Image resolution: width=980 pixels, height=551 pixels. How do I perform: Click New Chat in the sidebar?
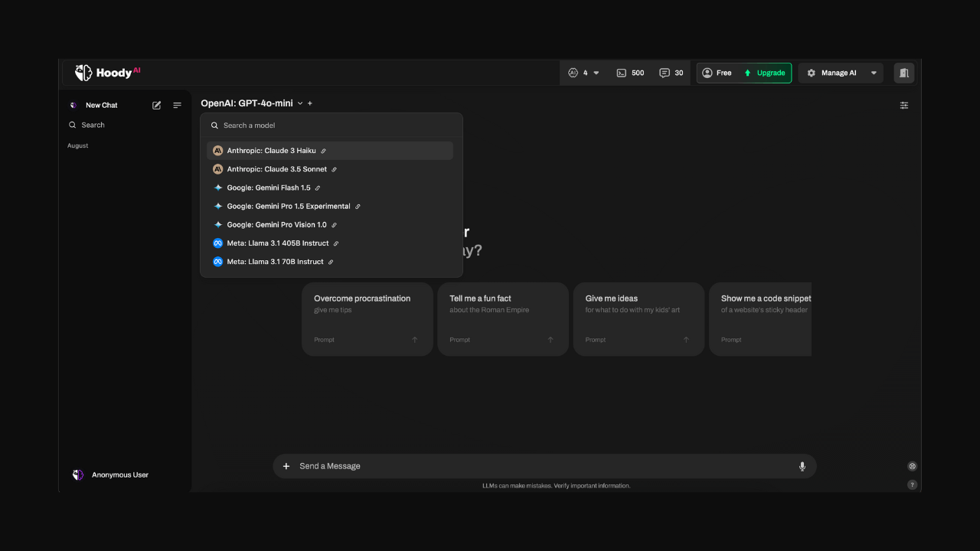[x=101, y=105]
